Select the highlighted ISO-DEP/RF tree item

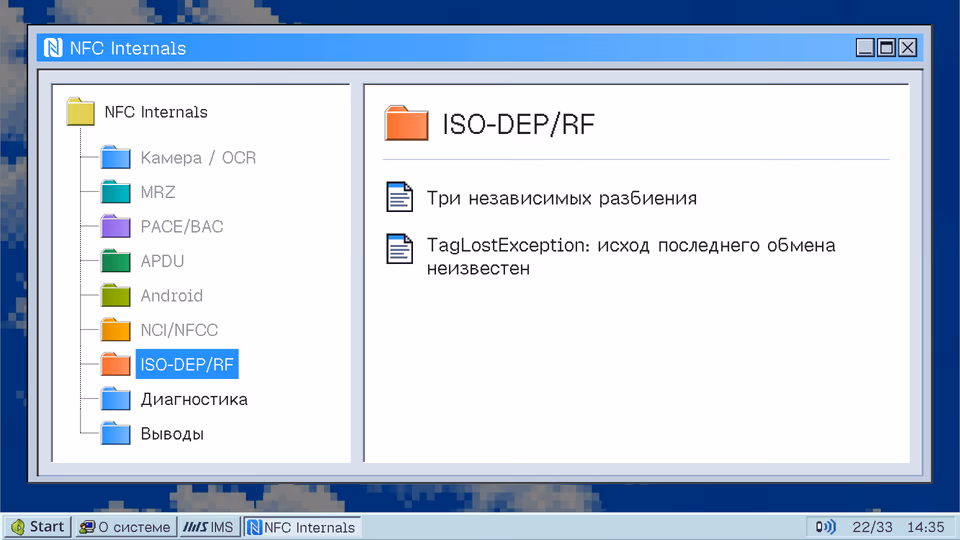[187, 364]
